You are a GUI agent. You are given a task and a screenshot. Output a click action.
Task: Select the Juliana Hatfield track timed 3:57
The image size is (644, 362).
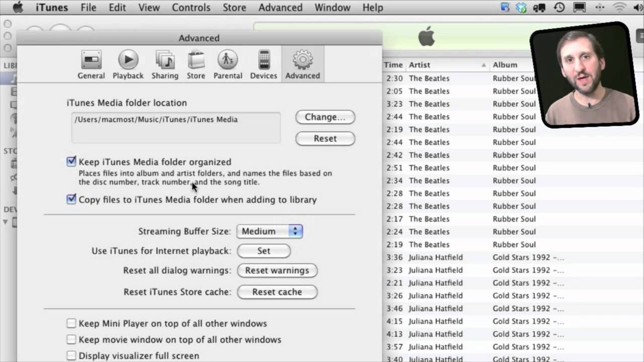tap(513, 346)
